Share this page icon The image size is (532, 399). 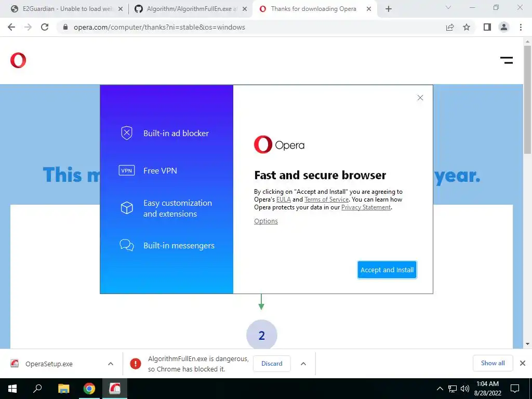(450, 27)
